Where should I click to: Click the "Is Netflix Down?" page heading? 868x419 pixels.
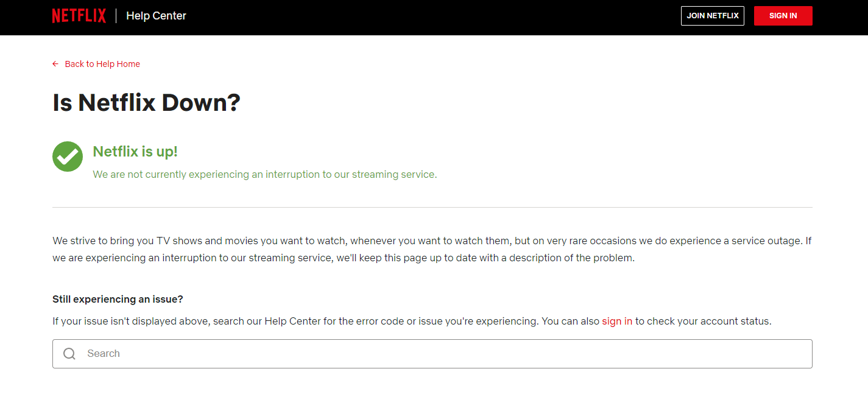tap(146, 102)
